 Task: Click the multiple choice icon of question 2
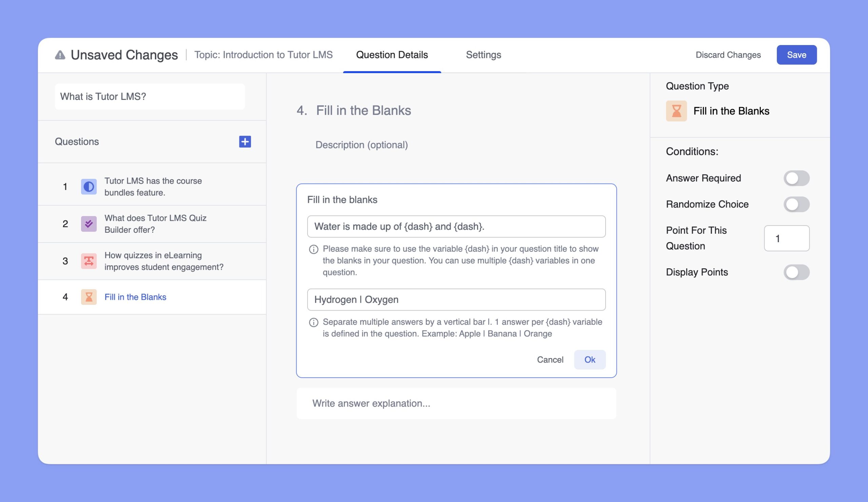coord(88,224)
